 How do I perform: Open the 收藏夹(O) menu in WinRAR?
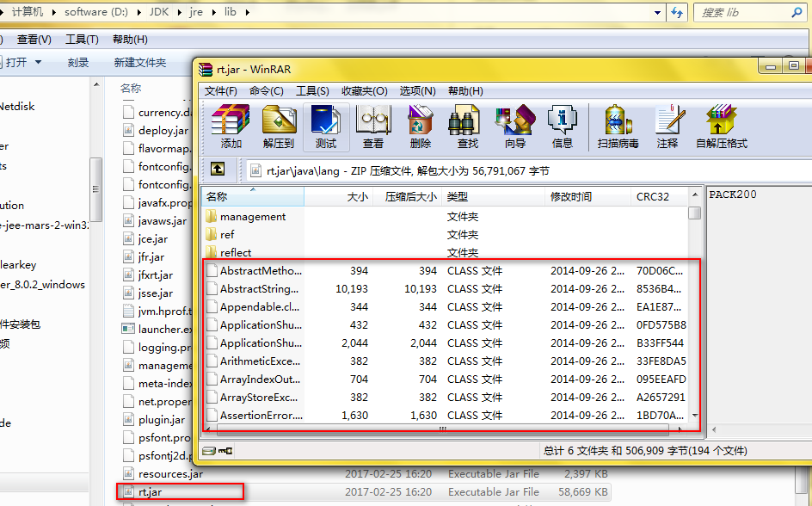[365, 91]
